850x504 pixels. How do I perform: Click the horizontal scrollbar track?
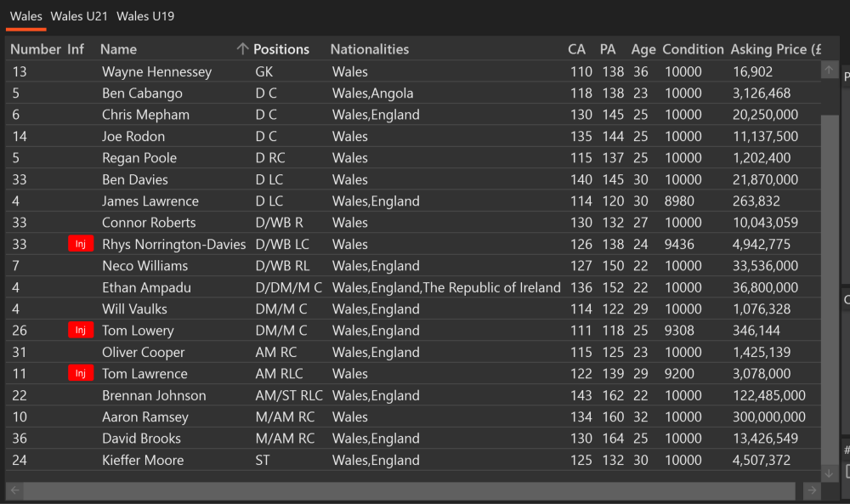(x=410, y=490)
